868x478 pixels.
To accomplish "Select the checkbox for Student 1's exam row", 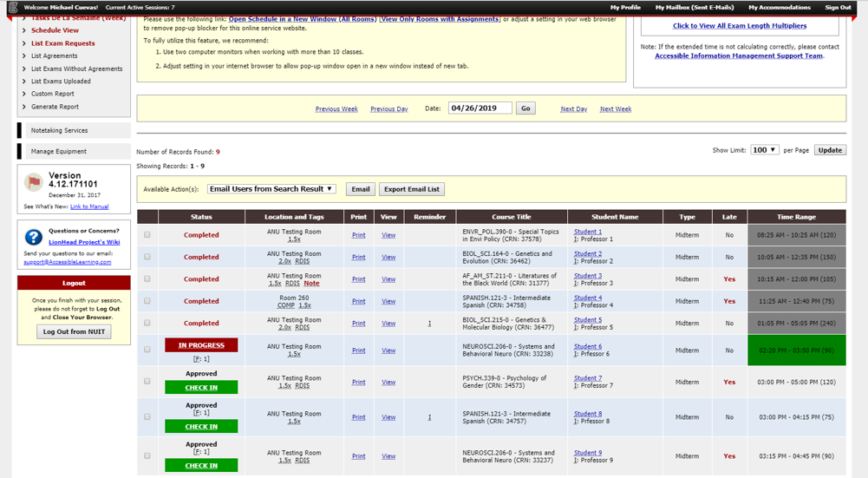I will (x=147, y=235).
